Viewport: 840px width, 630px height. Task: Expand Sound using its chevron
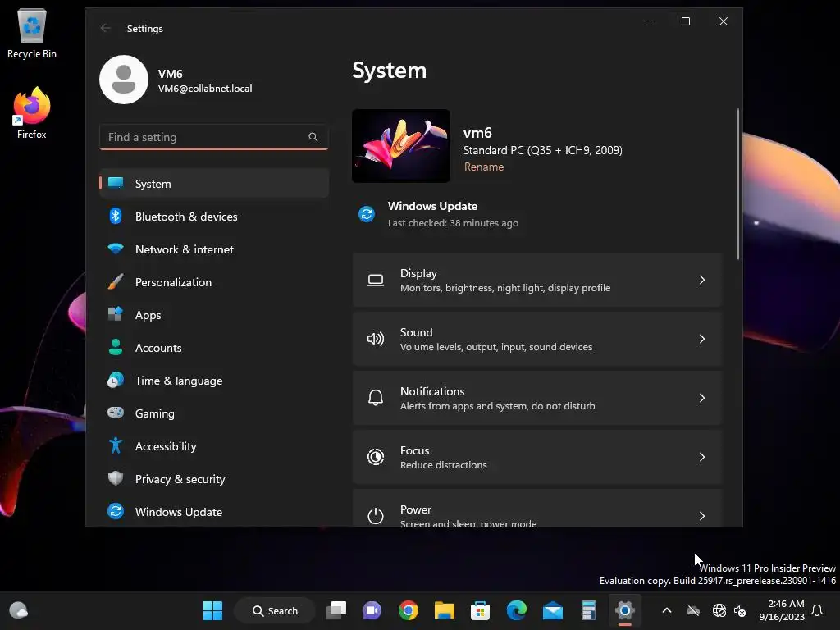coord(702,339)
